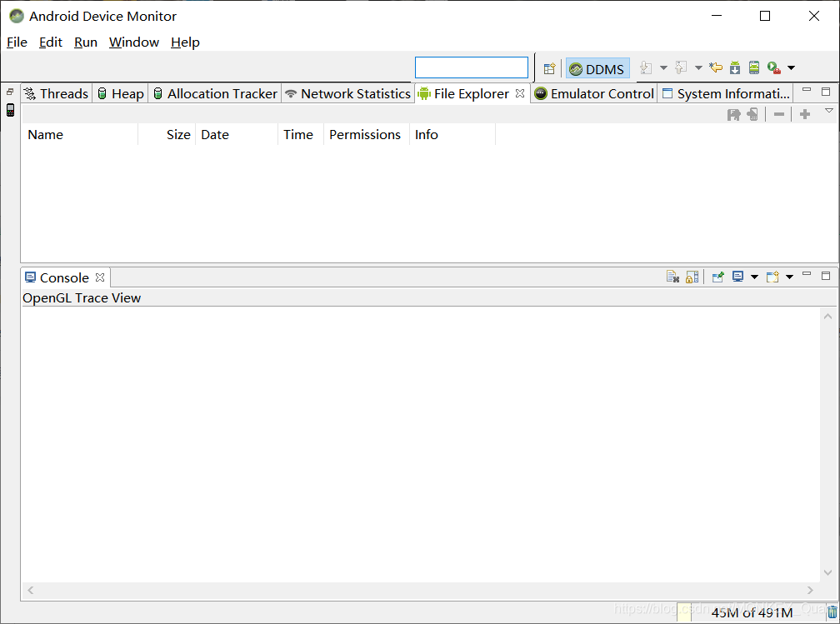Click the Time column header
Screen dimensions: 840x624
pos(301,134)
